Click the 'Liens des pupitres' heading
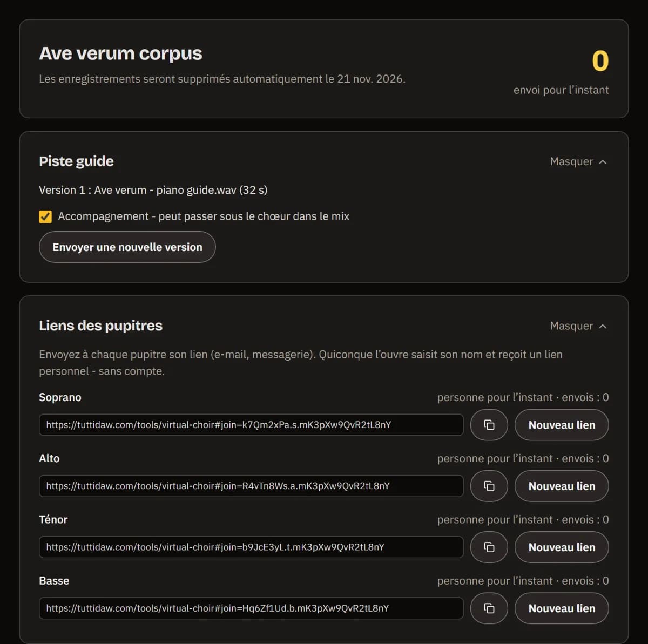Viewport: 648px width, 644px height. [100, 326]
